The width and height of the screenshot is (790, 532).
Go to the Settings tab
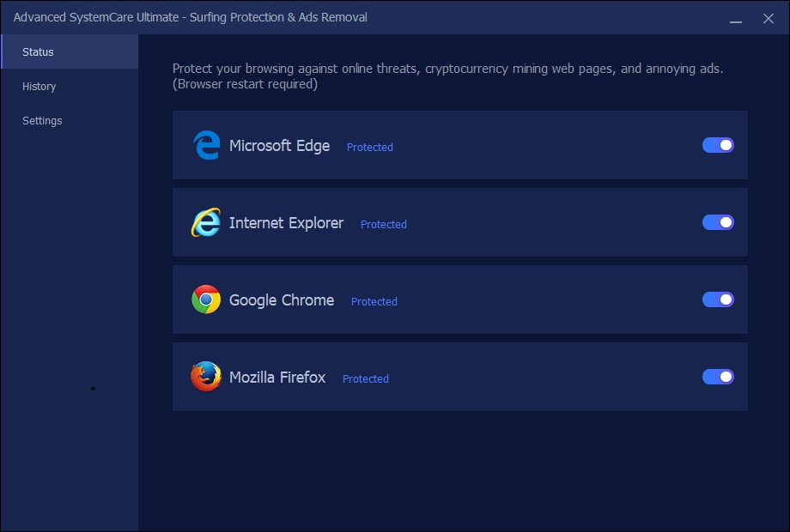coord(70,121)
